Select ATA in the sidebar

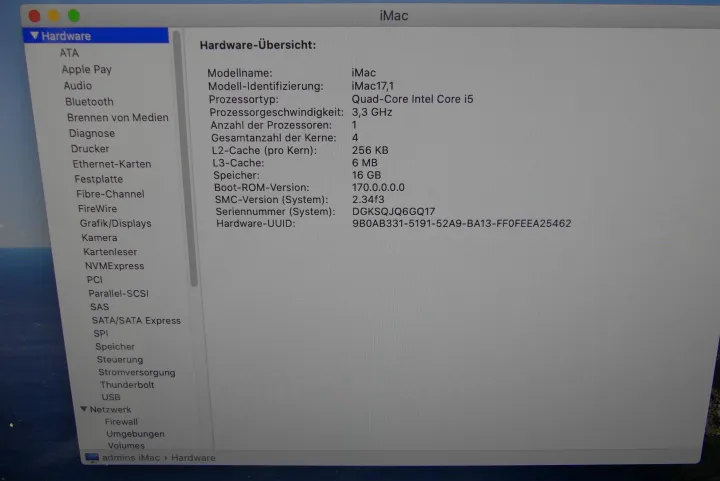pos(69,53)
